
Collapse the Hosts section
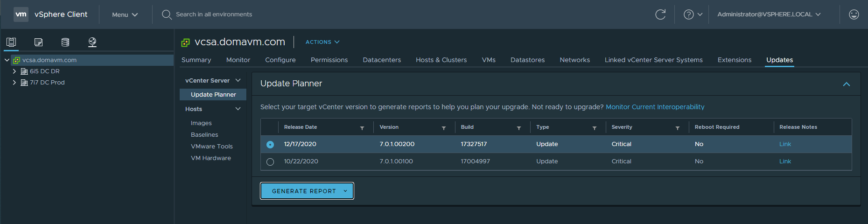(238, 109)
